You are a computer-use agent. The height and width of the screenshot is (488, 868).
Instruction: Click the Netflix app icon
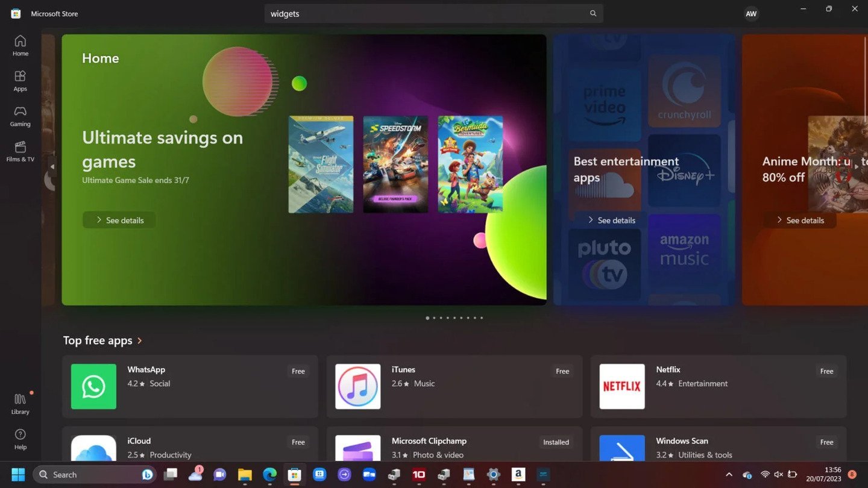622,386
